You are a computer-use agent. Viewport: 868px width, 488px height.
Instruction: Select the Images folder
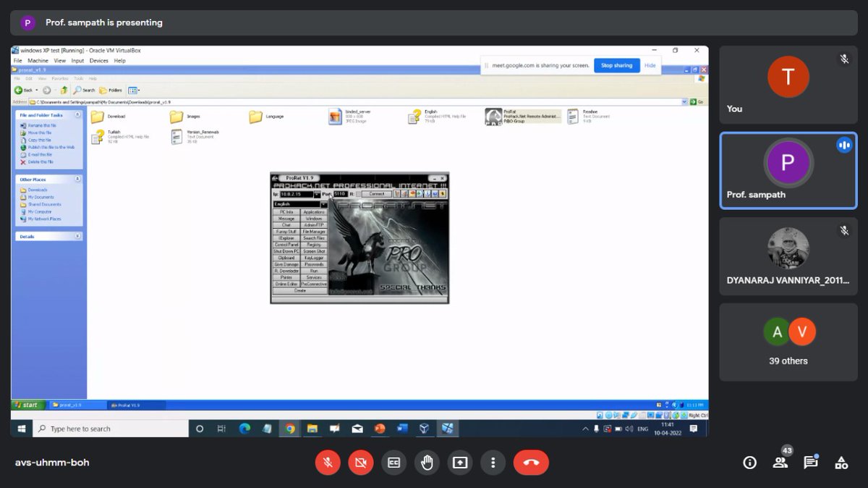point(187,117)
